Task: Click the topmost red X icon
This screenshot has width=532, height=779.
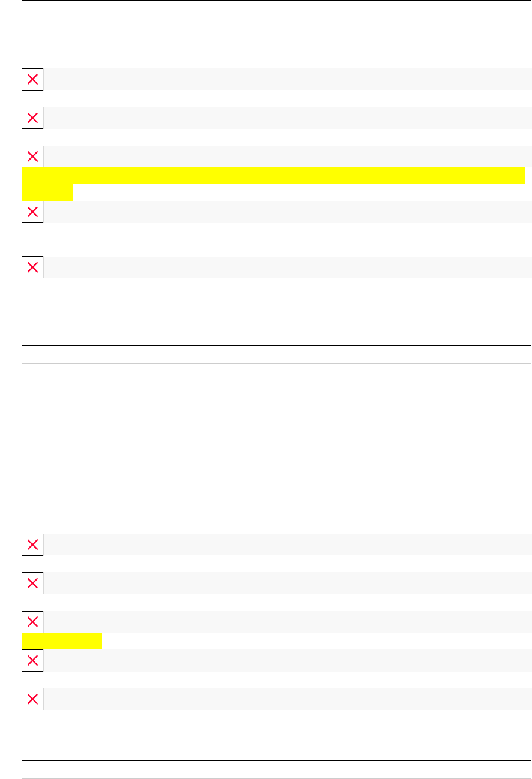Action: (x=32, y=79)
